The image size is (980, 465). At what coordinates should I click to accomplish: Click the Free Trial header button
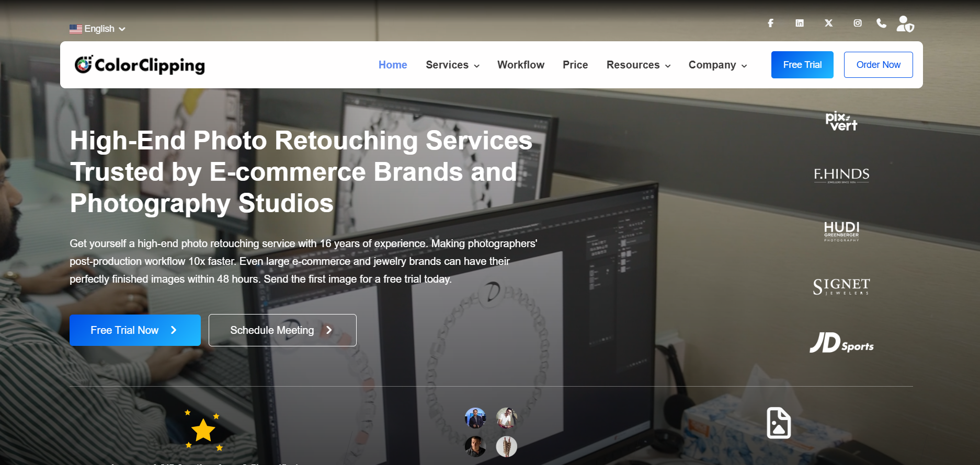click(802, 65)
